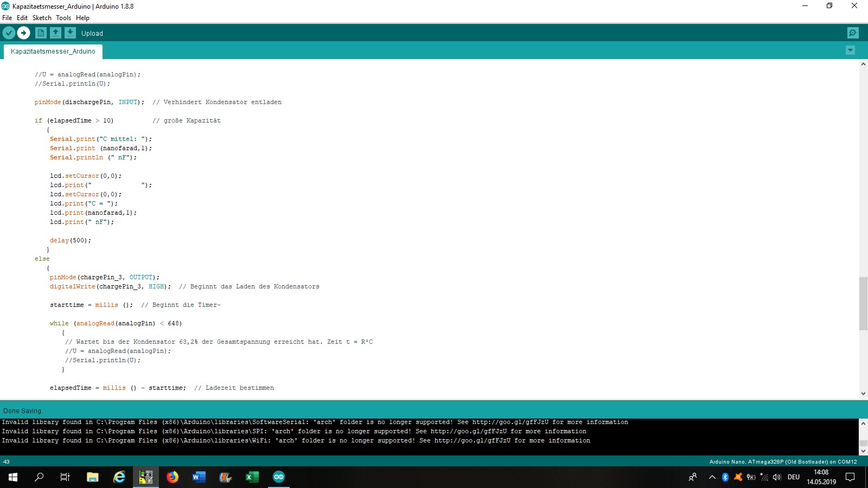The width and height of the screenshot is (868, 488).
Task: Click the Wi-Fi network tray icon
Action: pyautogui.click(x=764, y=477)
